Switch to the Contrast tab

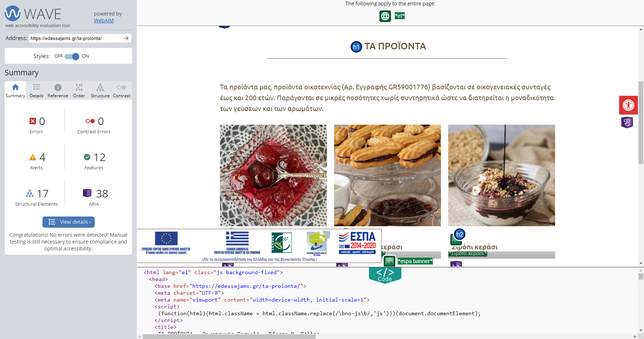(121, 91)
